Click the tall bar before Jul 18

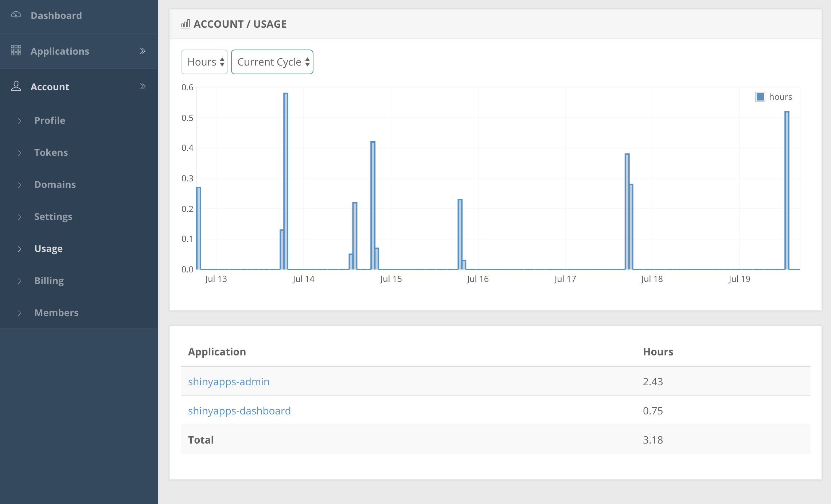[x=627, y=212]
